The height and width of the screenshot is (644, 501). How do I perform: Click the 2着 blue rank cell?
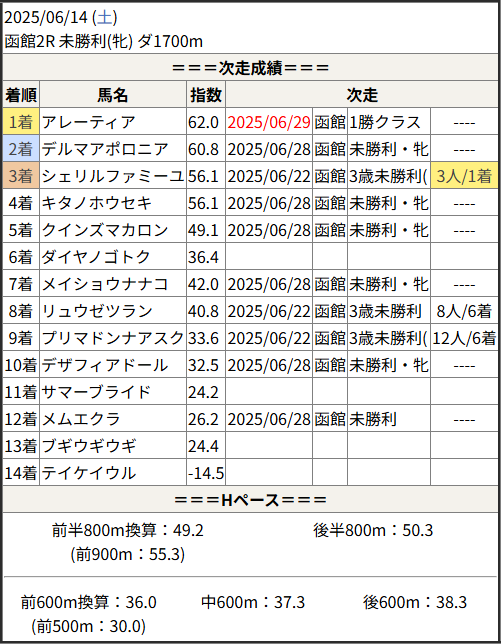point(21,149)
